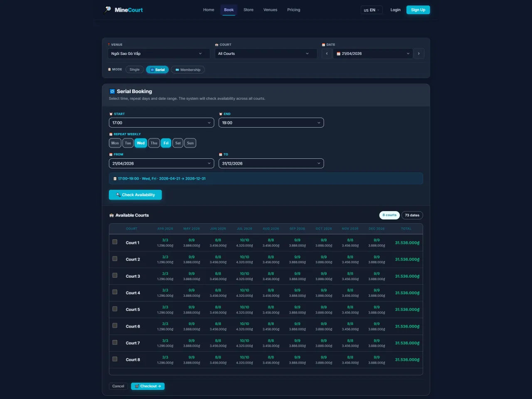Click the Checkout button

pyautogui.click(x=148, y=386)
